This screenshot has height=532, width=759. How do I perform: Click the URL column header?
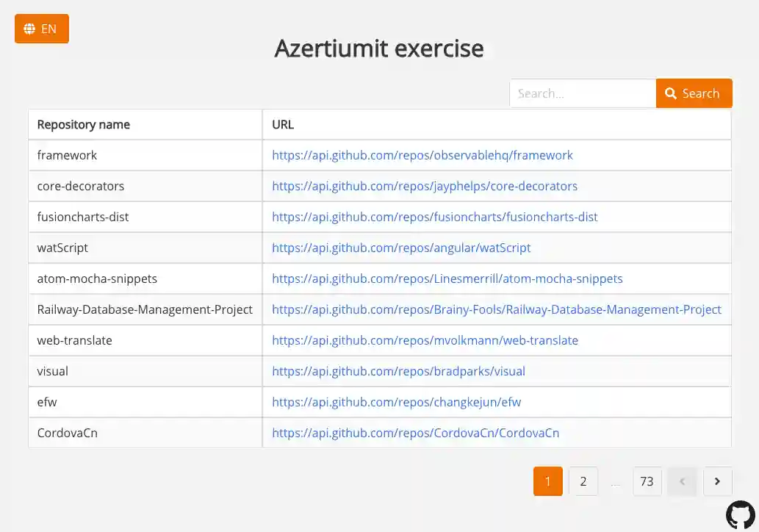click(283, 124)
